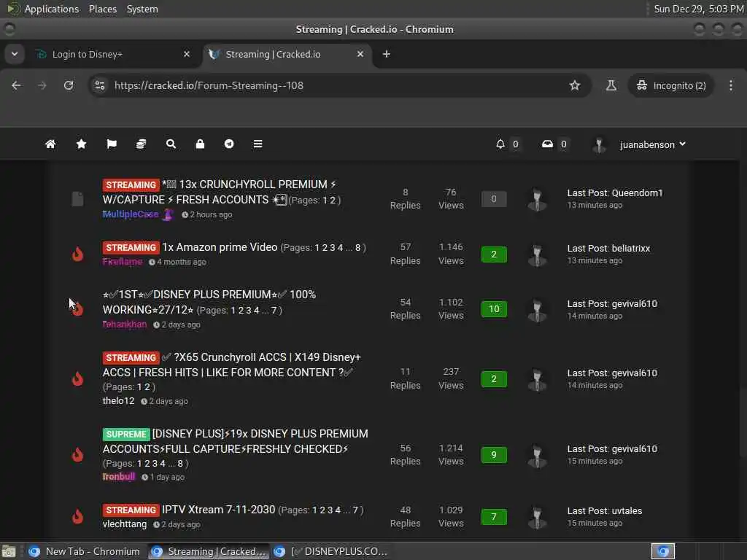747x560 pixels.
Task: Switch to DISNEYPLUS.CO taskbar window
Action: point(332,551)
